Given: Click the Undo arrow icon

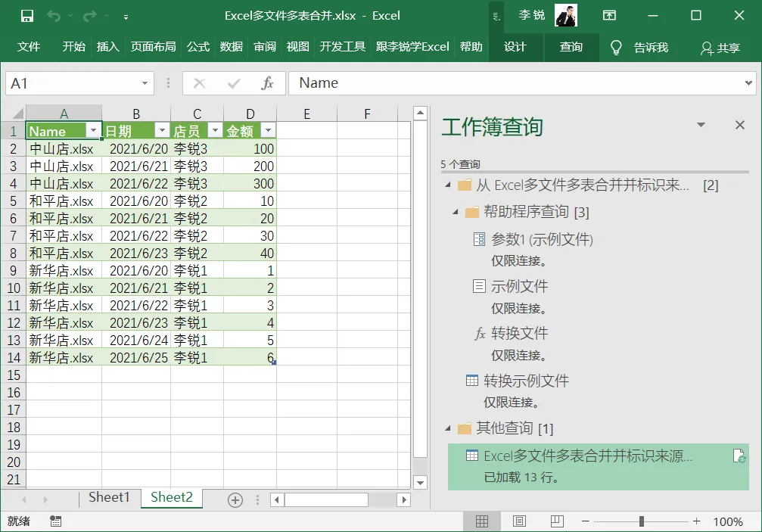Looking at the screenshot, I should tap(54, 16).
